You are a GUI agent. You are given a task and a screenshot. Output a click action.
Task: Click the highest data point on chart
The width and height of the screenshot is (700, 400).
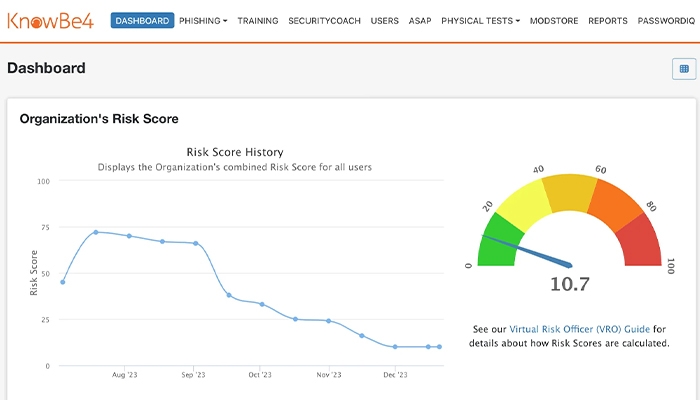[95, 232]
